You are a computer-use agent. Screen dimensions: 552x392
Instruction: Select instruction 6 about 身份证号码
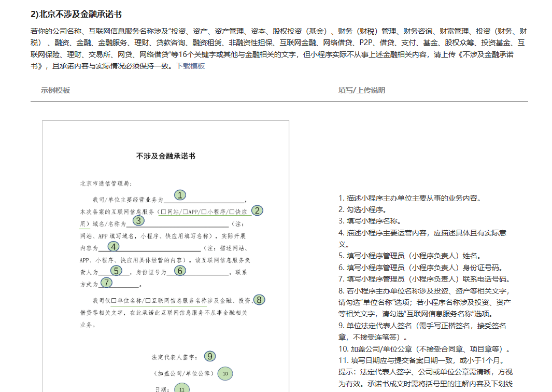point(421,268)
